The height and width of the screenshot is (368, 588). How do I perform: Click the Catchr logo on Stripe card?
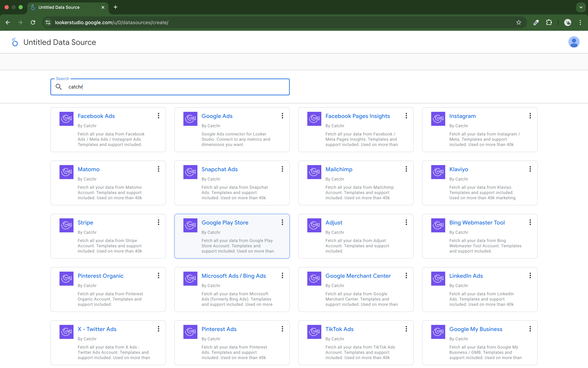[66, 225]
